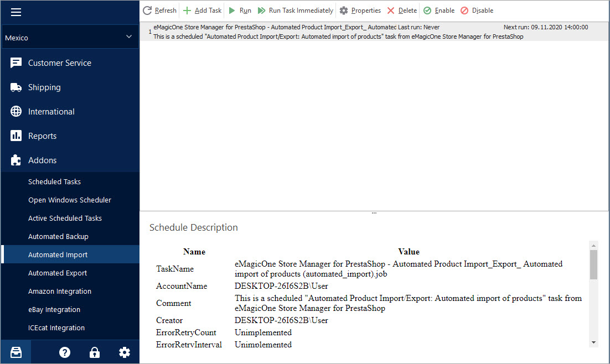The width and height of the screenshot is (610, 364).
Task: Click the green plus Add Task icon
Action: [x=187, y=11]
